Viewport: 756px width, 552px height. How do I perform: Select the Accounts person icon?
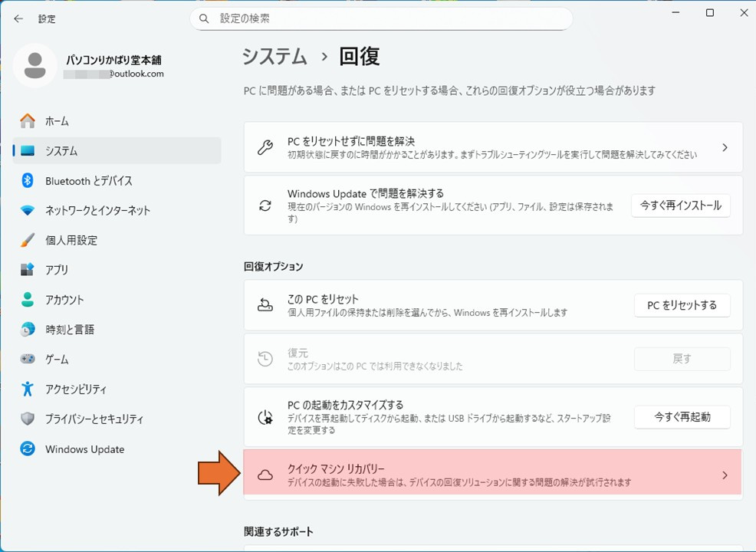tap(28, 300)
